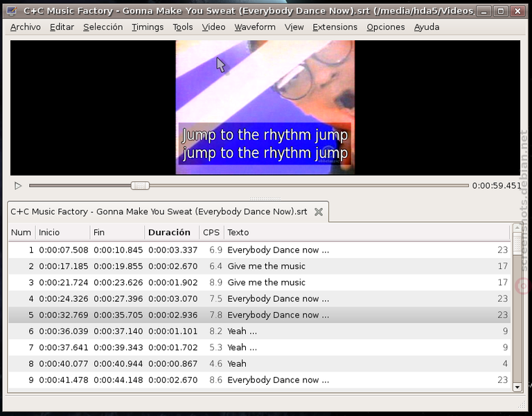
Task: Open the Editar menu
Action: 62,27
